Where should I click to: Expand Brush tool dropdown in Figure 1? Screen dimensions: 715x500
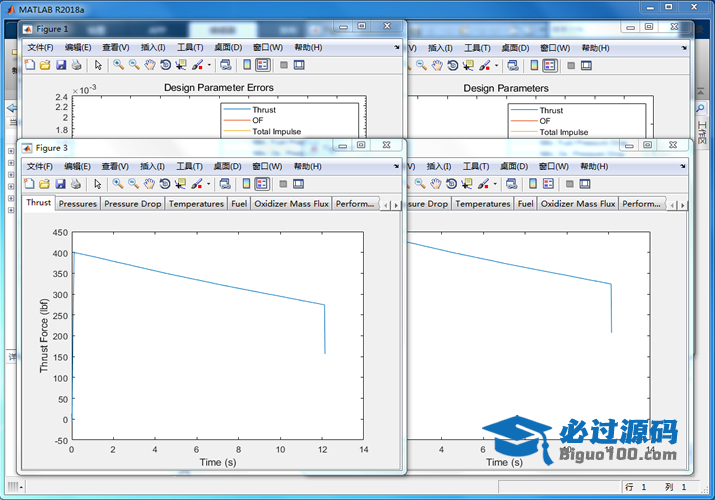[x=208, y=65]
